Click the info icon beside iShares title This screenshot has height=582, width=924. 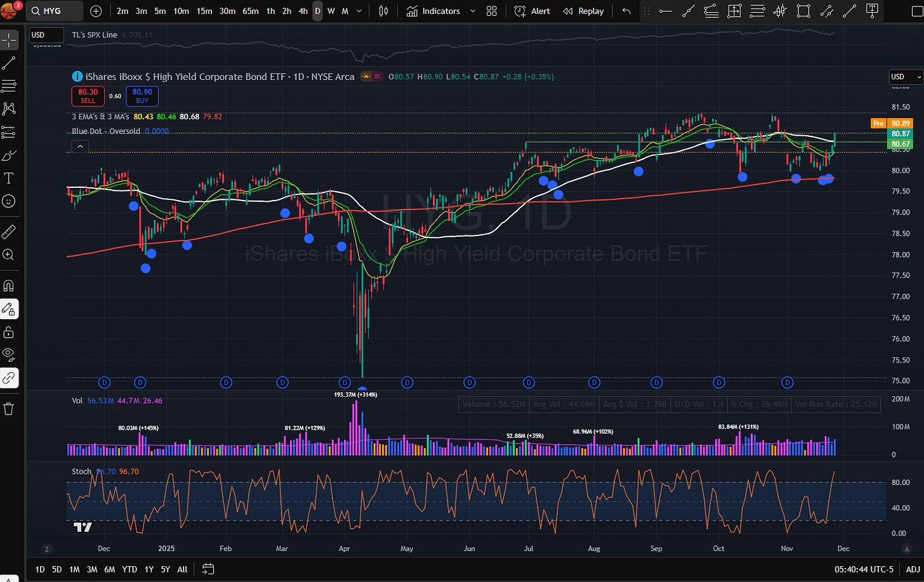point(77,76)
